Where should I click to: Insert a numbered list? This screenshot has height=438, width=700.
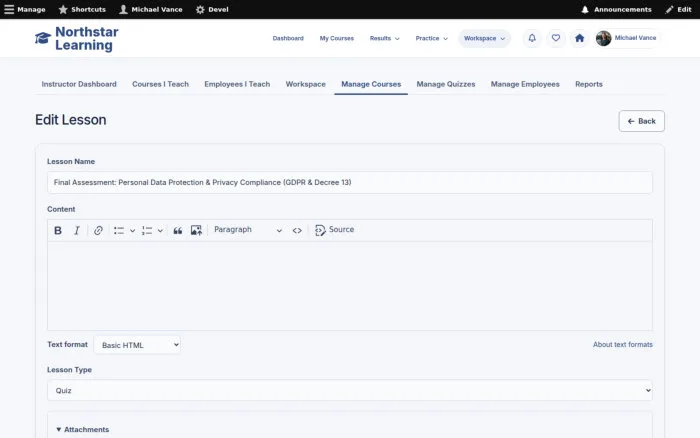(147, 230)
